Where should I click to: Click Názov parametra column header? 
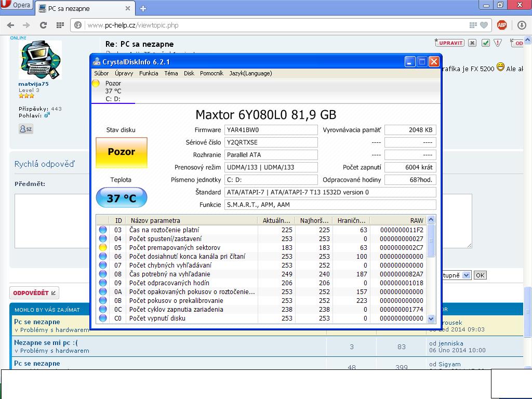pos(191,220)
